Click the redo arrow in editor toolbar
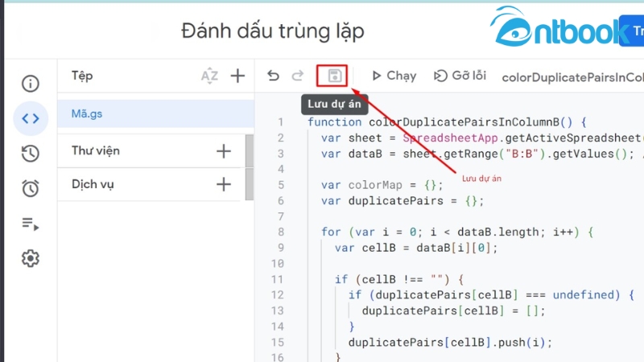The width and height of the screenshot is (644, 362). (297, 76)
